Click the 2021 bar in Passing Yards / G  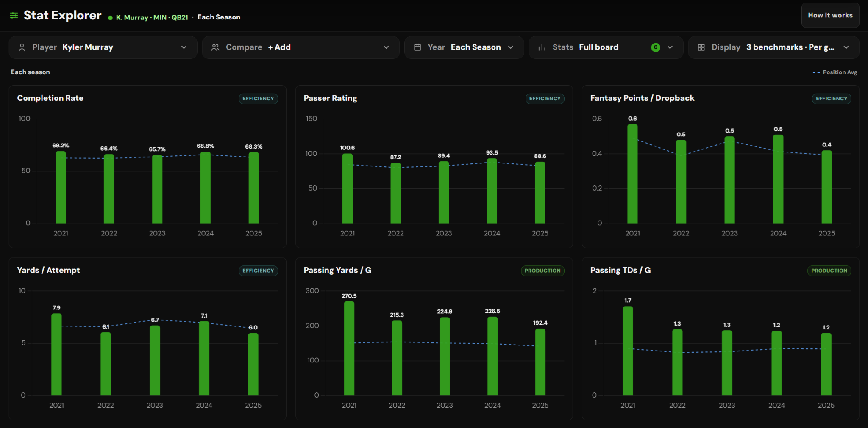point(349,348)
